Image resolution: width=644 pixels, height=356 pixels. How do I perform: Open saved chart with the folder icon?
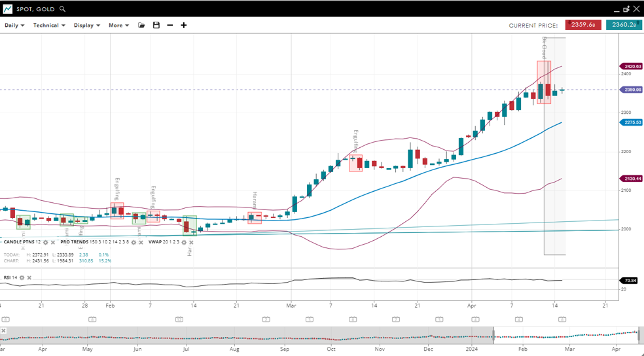pos(141,26)
